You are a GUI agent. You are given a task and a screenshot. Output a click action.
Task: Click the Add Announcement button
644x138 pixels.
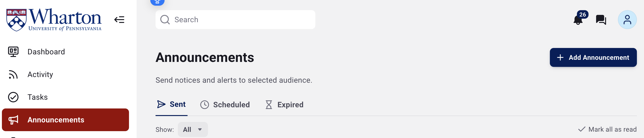(593, 58)
